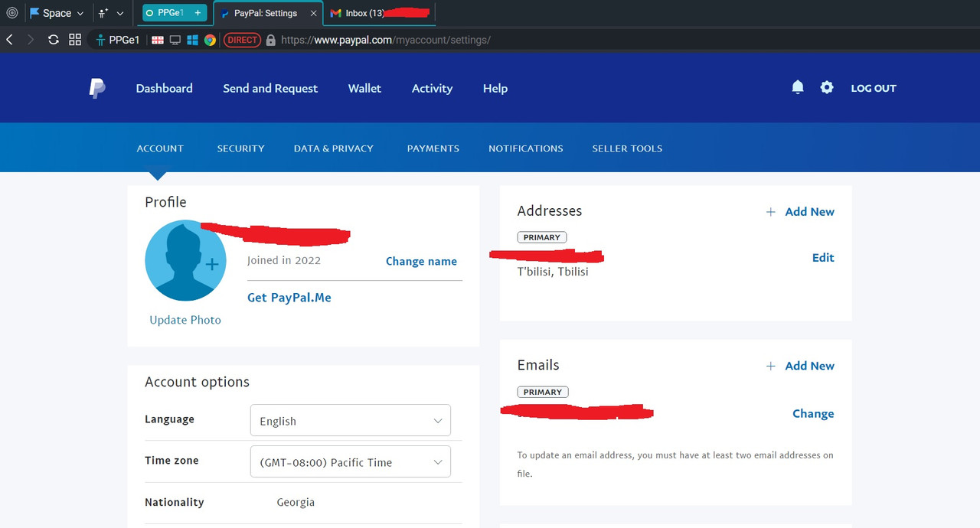Screen dimensions: 980x528
Task: Select the ACCOUNT settings tab
Action: point(160,148)
